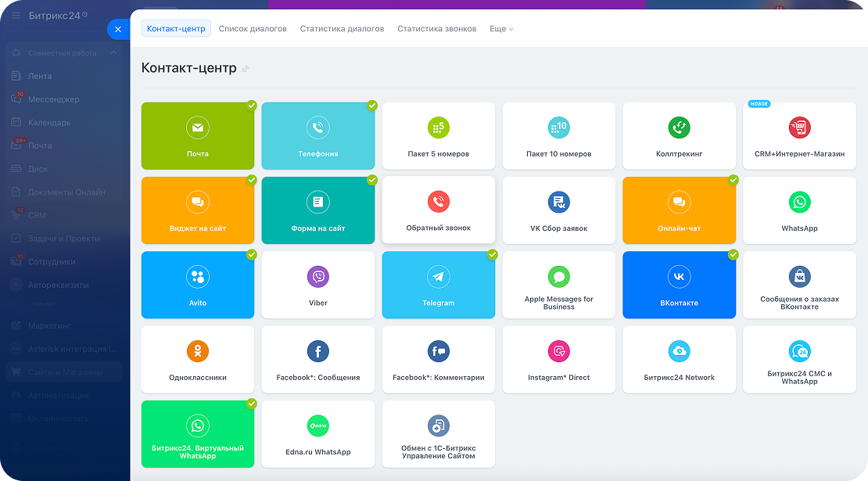
Task: Open the Статистика диалогов tab
Action: coord(342,29)
